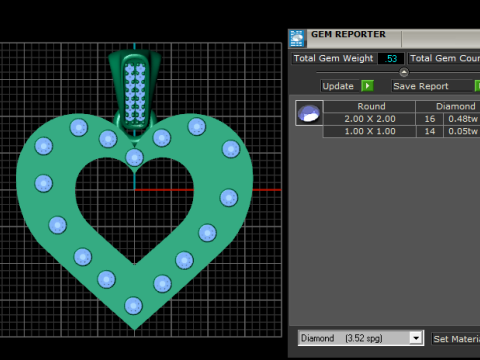Click the green Update play button
This screenshot has height=360, width=480.
click(367, 86)
